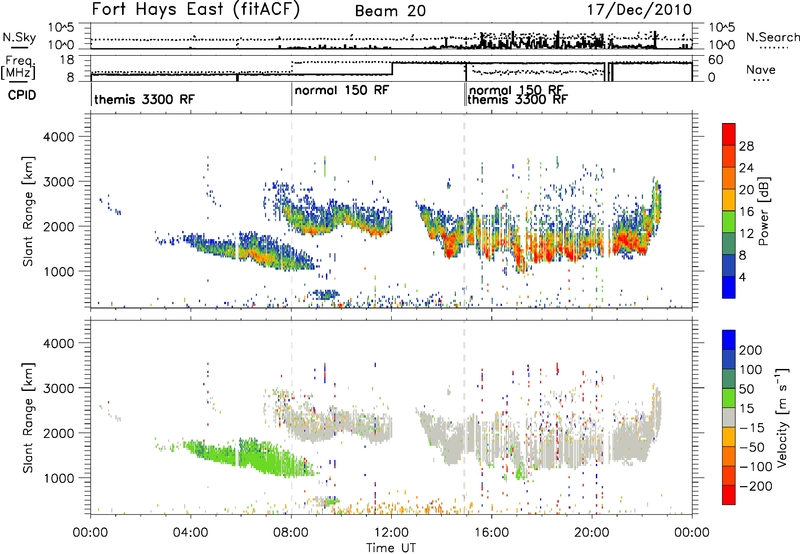Click 'Slant Range [km]' label of power panel

pos(28,211)
